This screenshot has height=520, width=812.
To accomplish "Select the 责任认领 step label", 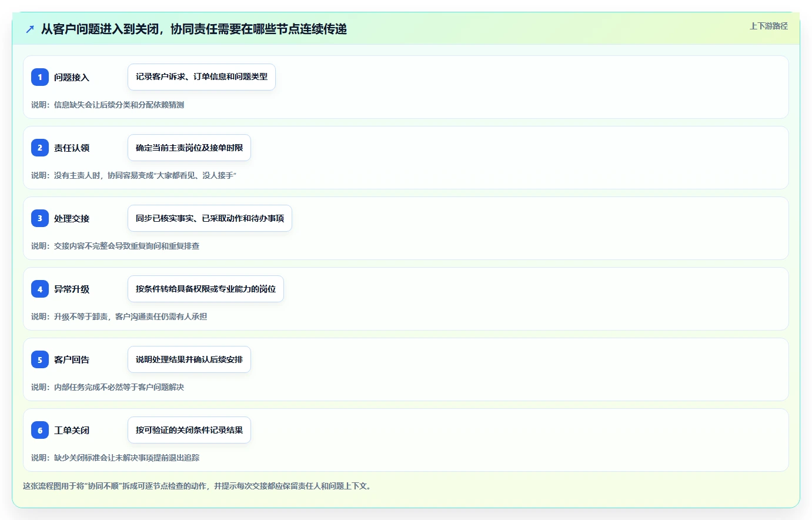I will pos(72,148).
